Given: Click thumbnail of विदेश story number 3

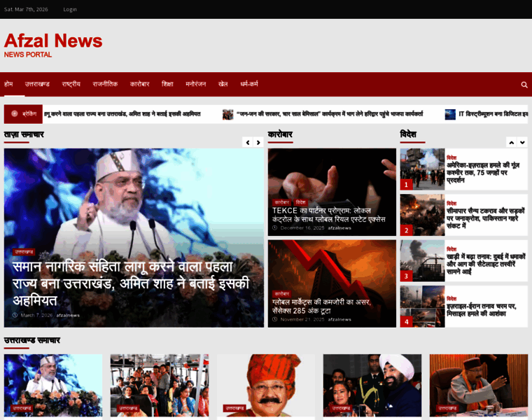Looking at the screenshot, I should pyautogui.click(x=422, y=261).
